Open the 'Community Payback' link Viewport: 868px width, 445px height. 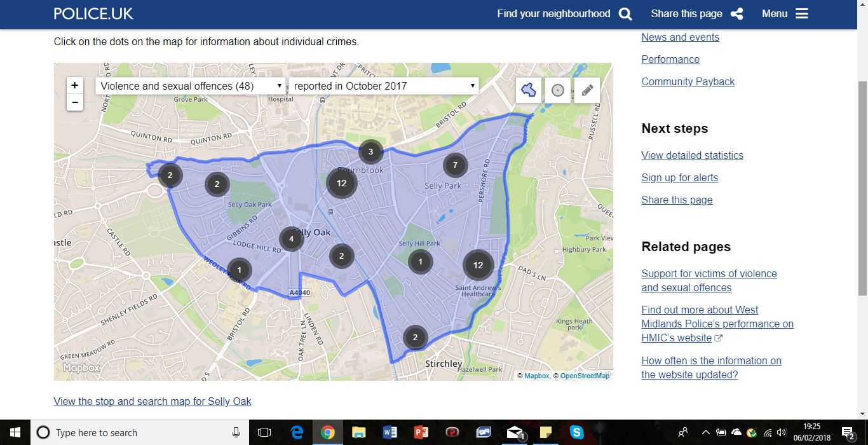pos(688,81)
